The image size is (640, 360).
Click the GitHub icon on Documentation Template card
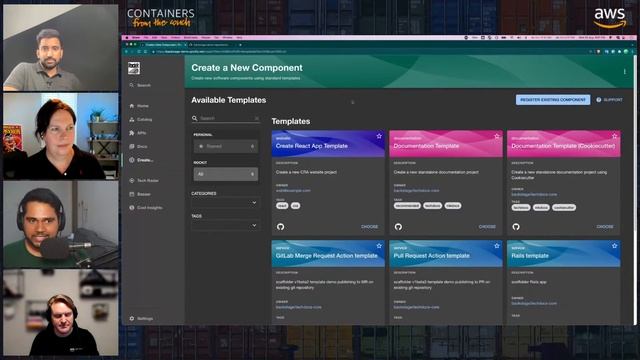[398, 227]
